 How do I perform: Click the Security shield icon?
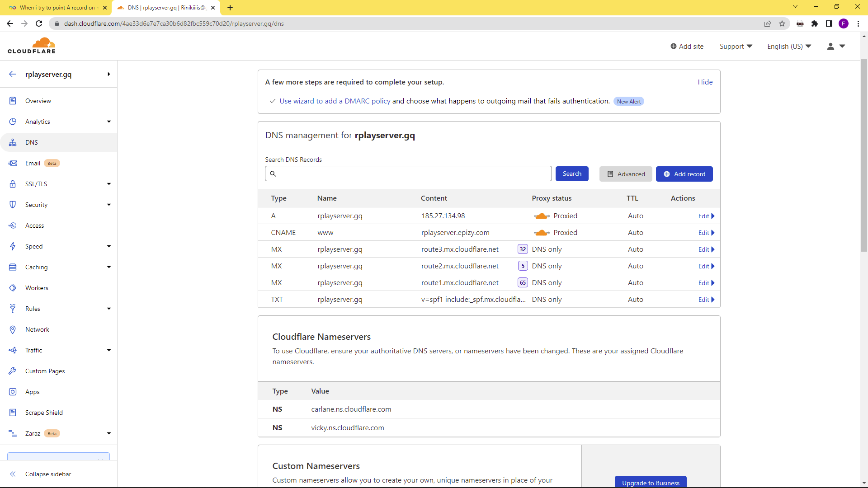[x=13, y=205]
